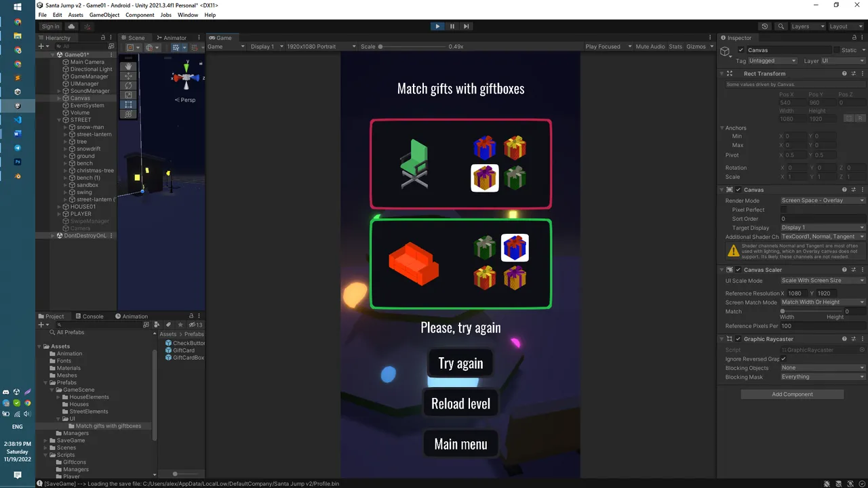Click the search by type icon in Project

[x=157, y=325]
